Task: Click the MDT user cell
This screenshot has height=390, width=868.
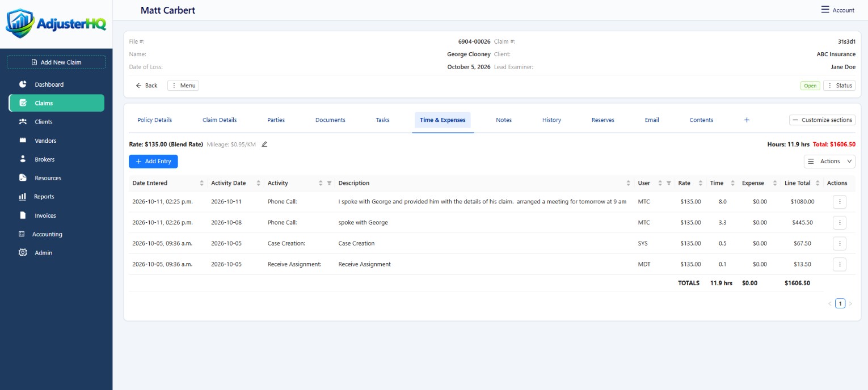Action: click(644, 264)
